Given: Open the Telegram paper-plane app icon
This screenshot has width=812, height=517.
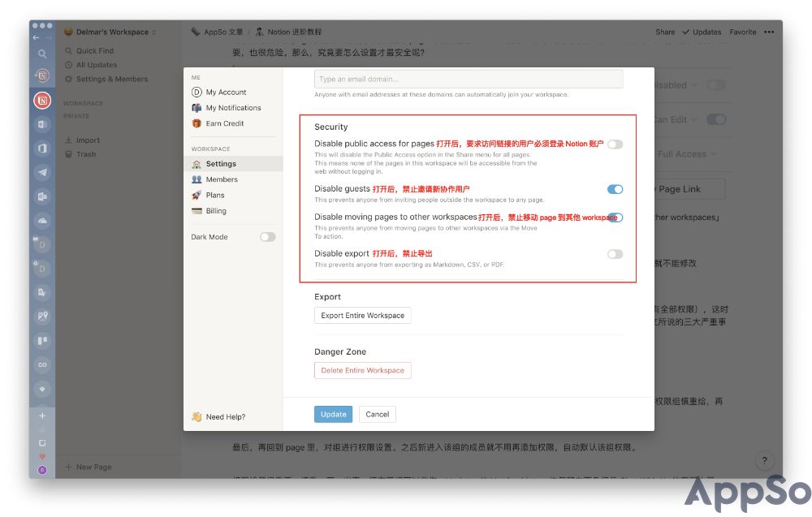Looking at the screenshot, I should coord(42,172).
